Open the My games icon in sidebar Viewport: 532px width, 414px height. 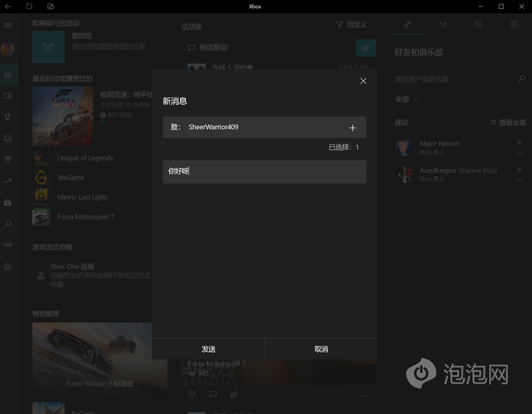(8, 95)
